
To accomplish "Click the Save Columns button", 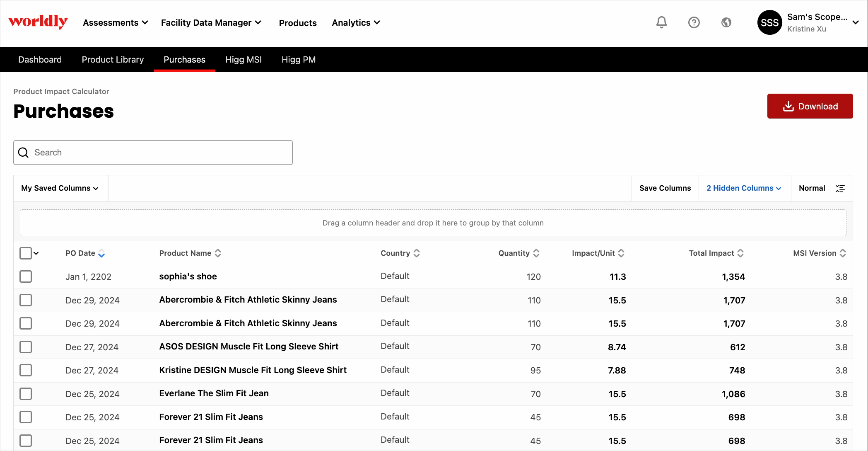I will [665, 188].
